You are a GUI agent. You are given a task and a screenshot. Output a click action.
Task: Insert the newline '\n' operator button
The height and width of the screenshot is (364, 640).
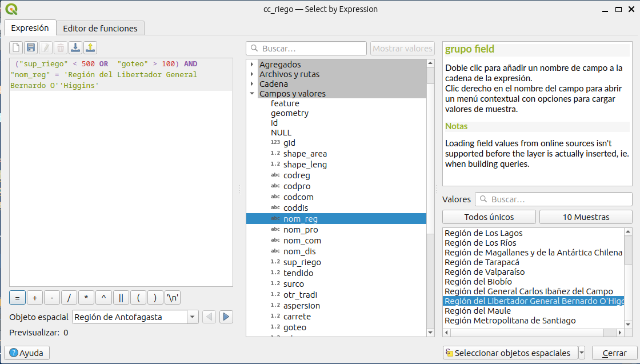pos(173,298)
